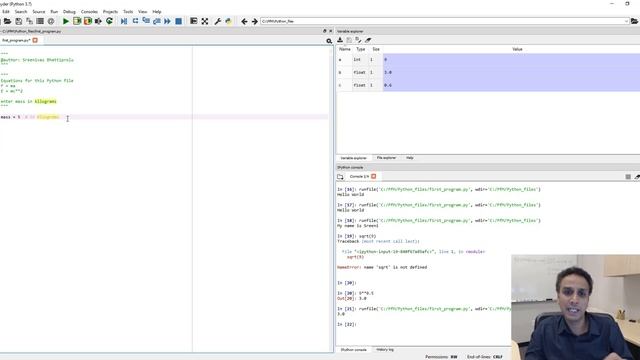Remove all variables with the eraser icon
This screenshot has width=640, height=360.
pyautogui.click(x=368, y=40)
